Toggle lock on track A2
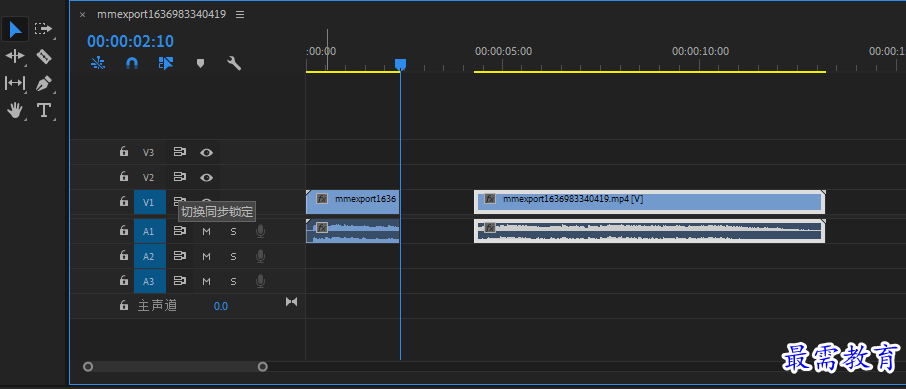 123,255
